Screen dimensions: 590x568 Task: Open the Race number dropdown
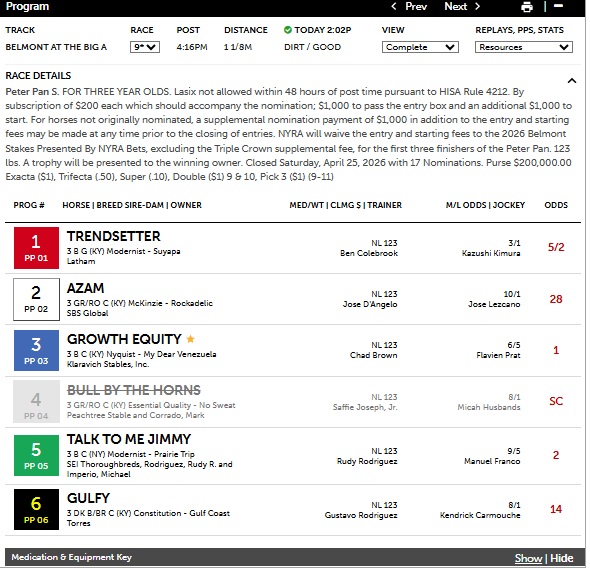pyautogui.click(x=145, y=47)
